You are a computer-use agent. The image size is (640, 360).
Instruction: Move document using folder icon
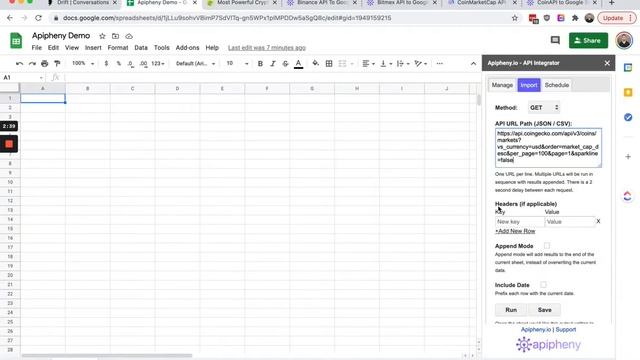coord(116,36)
